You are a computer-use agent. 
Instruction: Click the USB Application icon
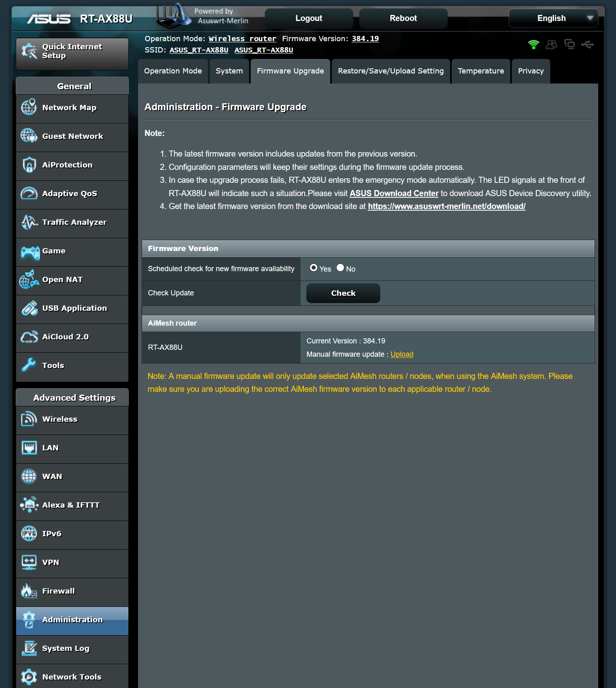(x=29, y=308)
